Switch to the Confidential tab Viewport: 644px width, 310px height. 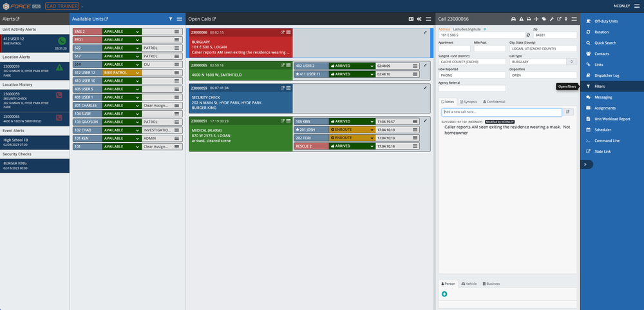(x=494, y=102)
